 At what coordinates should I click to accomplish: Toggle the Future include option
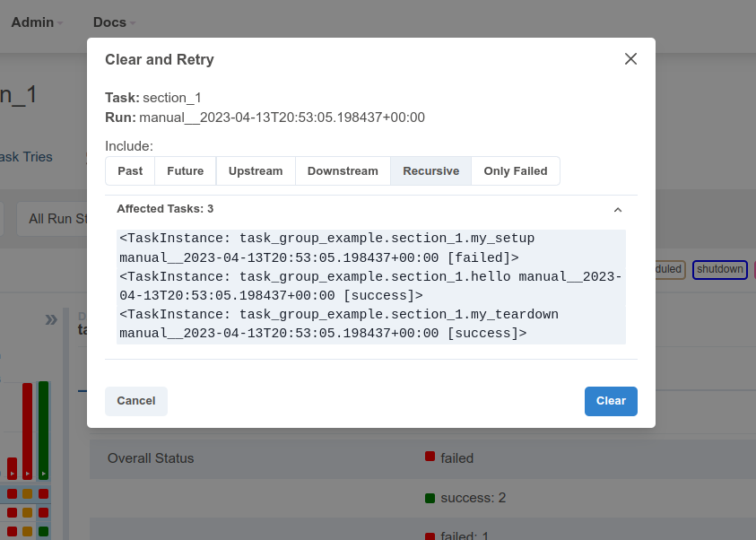pos(185,171)
